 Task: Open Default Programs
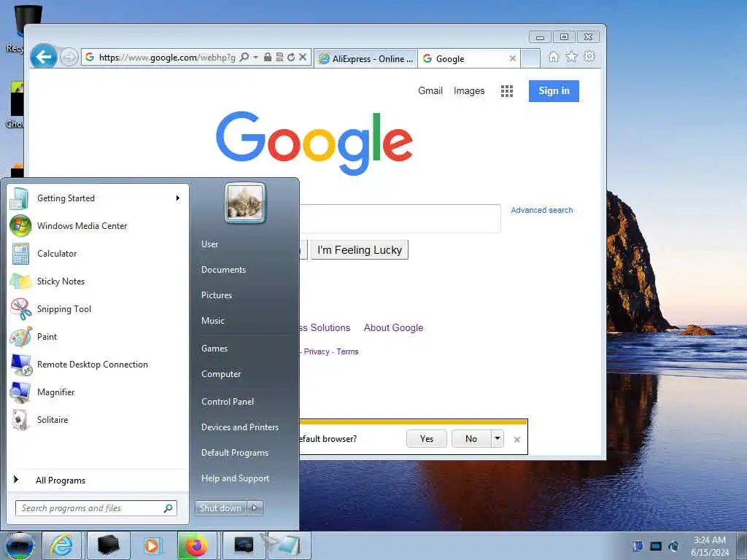click(235, 452)
